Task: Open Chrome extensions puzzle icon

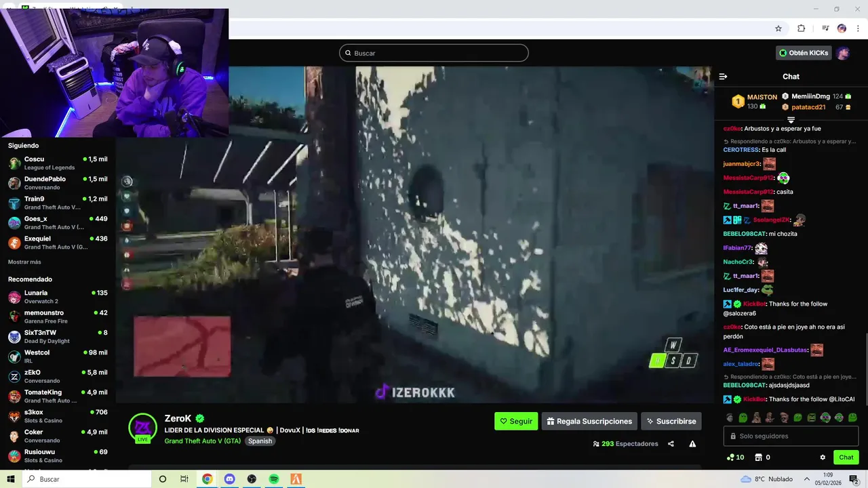Action: [801, 28]
